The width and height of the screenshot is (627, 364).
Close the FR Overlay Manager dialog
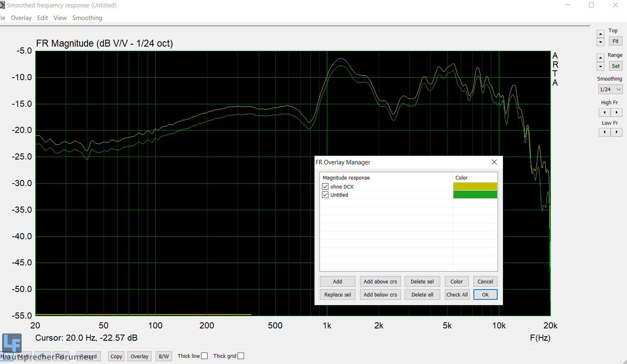tap(494, 162)
